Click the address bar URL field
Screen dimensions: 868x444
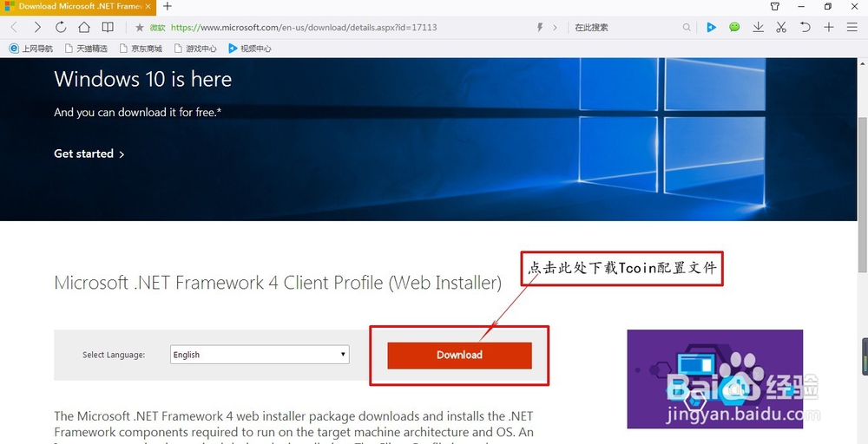[304, 27]
